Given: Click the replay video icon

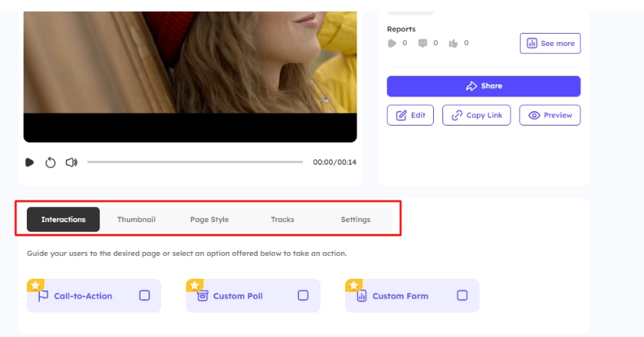Looking at the screenshot, I should tap(51, 162).
